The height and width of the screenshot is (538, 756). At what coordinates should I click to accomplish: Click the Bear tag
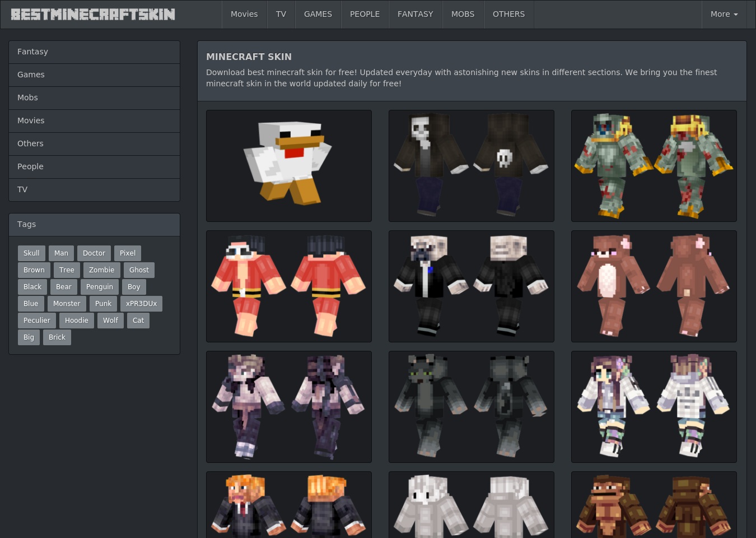coord(64,287)
